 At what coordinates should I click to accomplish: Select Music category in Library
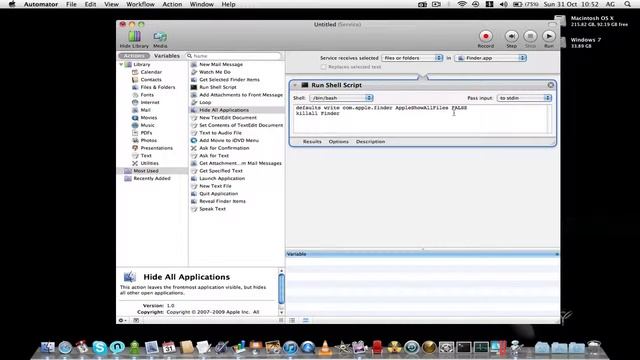[147, 125]
